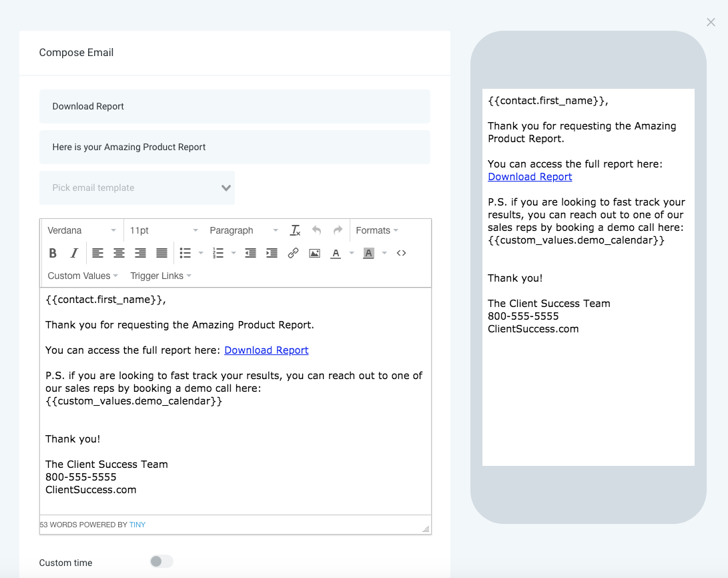Screen dimensions: 728x578
Task: Insert a bullet list
Action: pyautogui.click(x=186, y=253)
